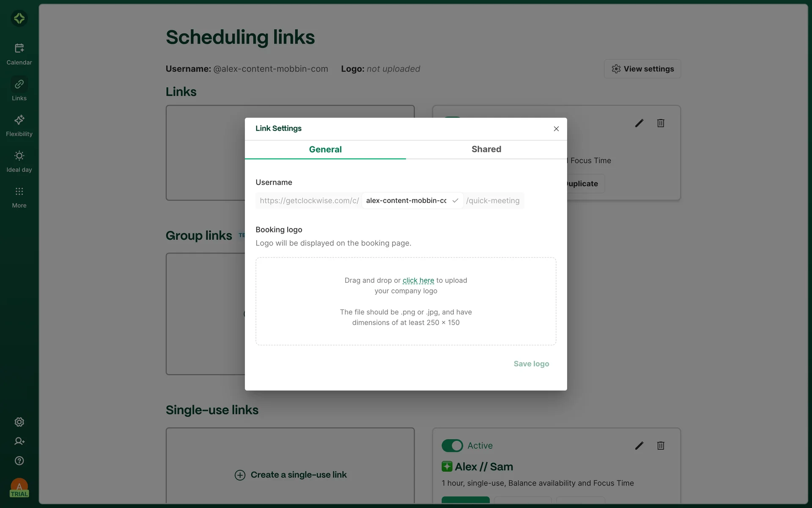Select the General tab
This screenshot has height=508, width=812.
(x=325, y=149)
